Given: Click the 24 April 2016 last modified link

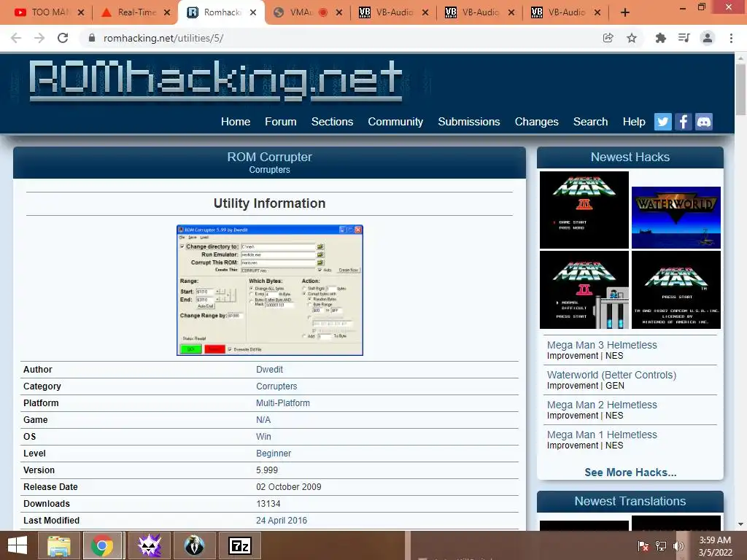Looking at the screenshot, I should [x=282, y=521].
